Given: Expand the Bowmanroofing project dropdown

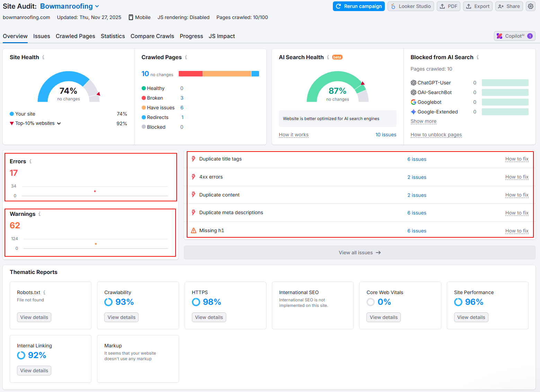Looking at the screenshot, I should pos(97,6).
